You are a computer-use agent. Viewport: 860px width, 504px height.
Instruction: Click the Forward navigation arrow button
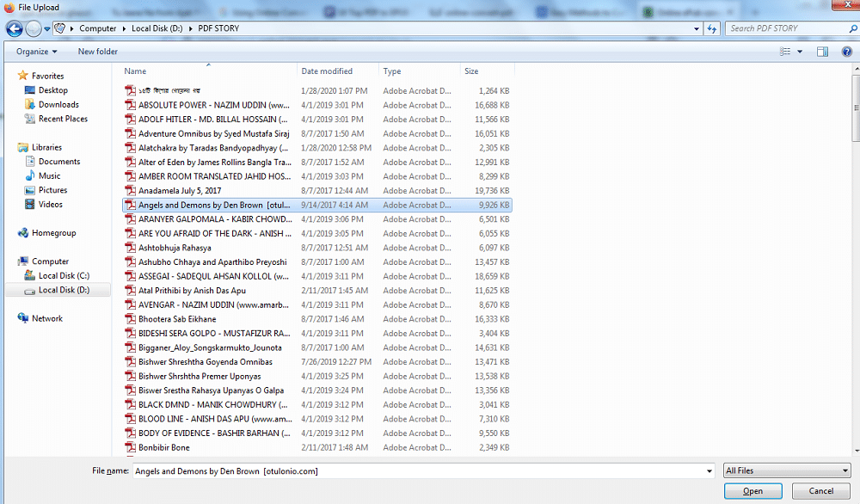tap(34, 28)
